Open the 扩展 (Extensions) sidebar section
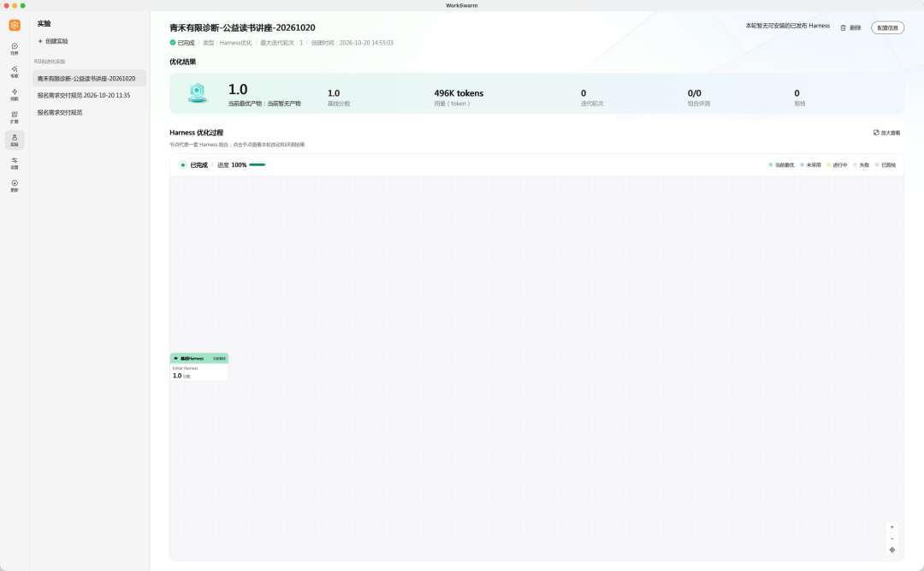This screenshot has width=924, height=571. [15, 116]
